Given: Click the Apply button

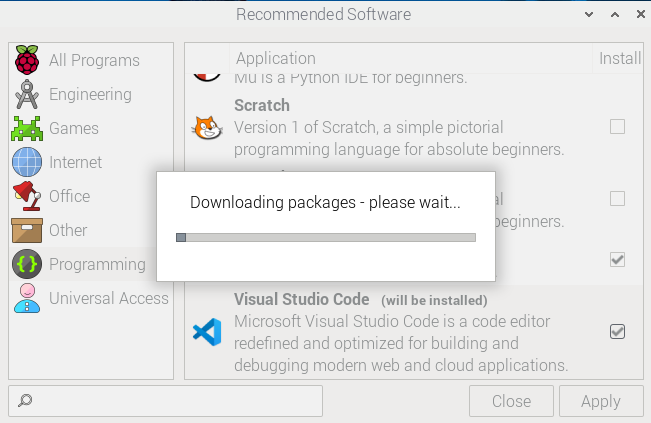Looking at the screenshot, I should (601, 401).
